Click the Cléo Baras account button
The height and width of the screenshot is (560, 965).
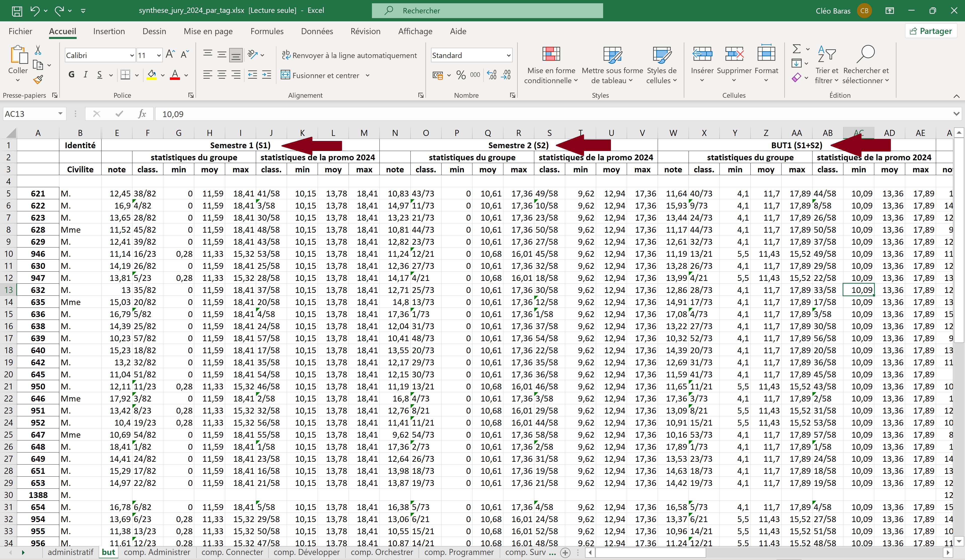tap(844, 11)
